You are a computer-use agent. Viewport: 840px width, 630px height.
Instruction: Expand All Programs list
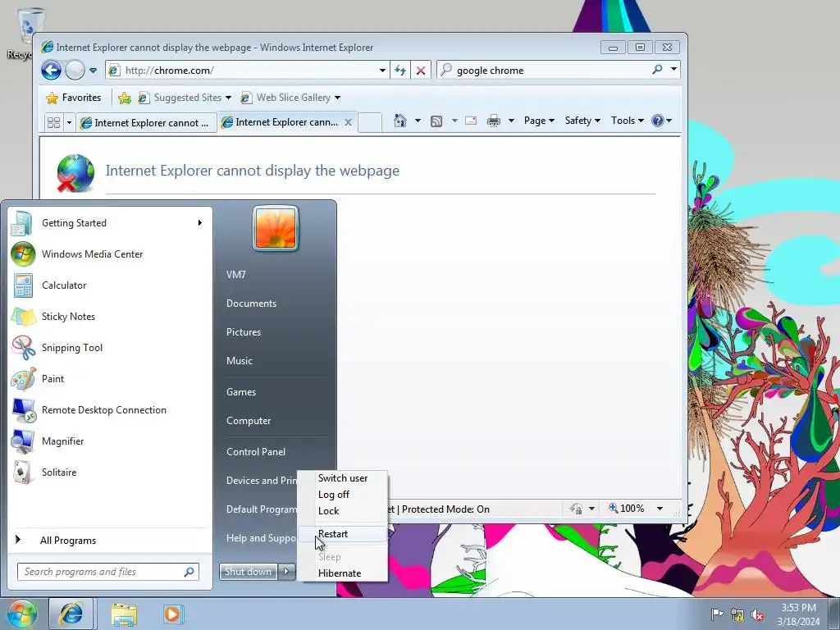click(x=109, y=540)
